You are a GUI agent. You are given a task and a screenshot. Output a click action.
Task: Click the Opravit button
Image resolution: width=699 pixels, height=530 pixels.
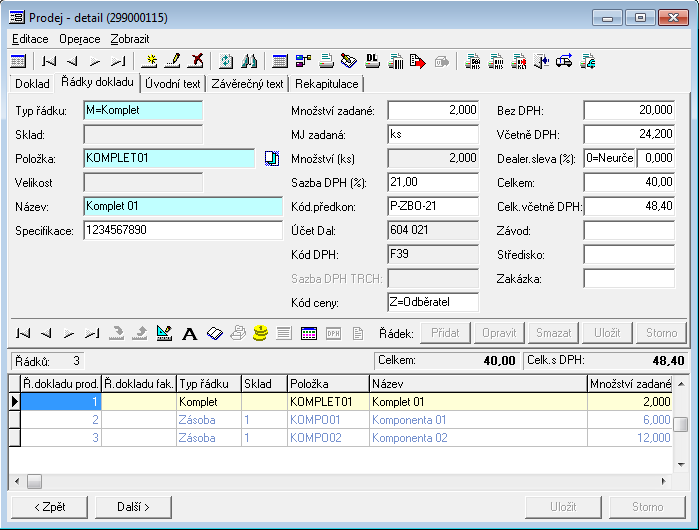[x=499, y=333]
